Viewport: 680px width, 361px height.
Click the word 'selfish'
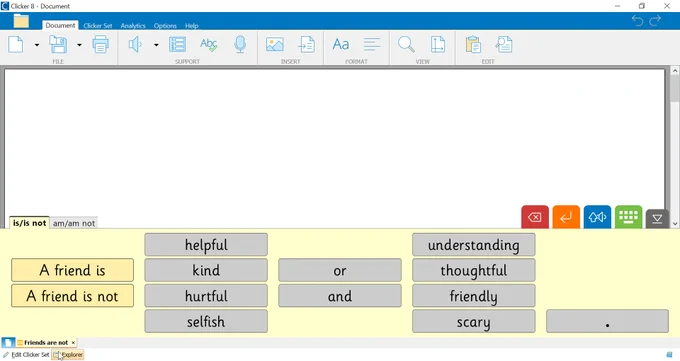point(206,322)
